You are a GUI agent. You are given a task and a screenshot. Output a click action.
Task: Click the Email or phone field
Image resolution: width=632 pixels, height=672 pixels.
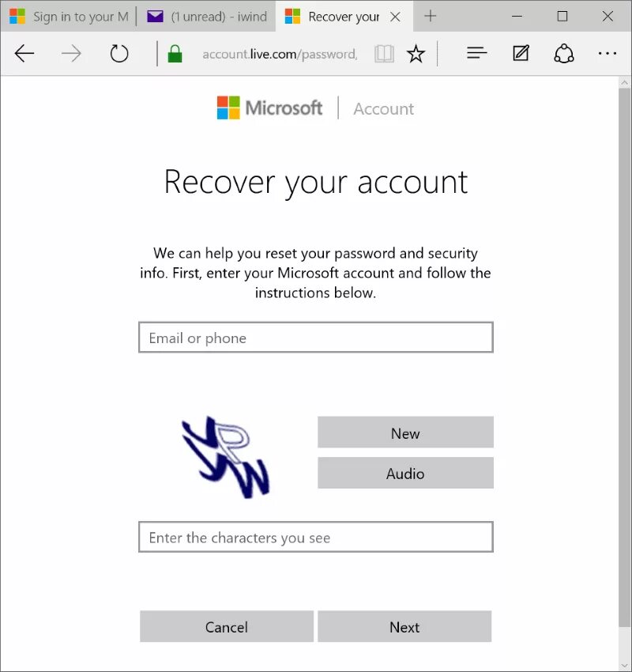(x=316, y=338)
